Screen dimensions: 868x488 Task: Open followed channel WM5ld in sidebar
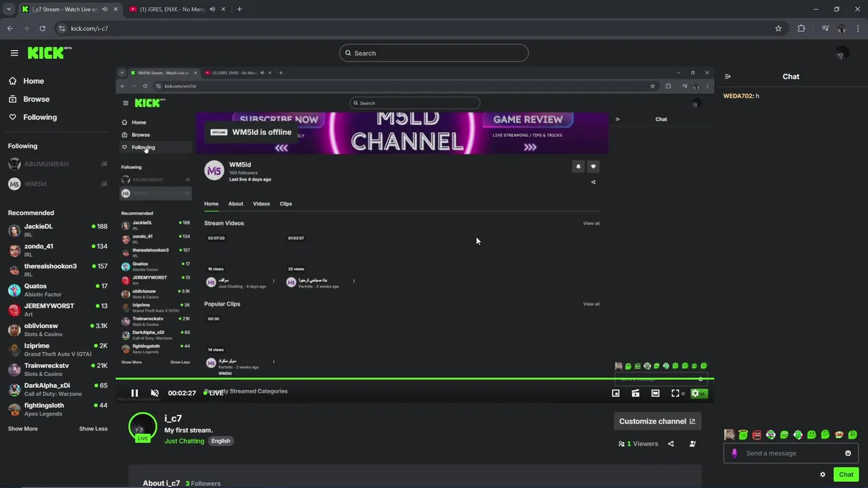click(x=58, y=184)
